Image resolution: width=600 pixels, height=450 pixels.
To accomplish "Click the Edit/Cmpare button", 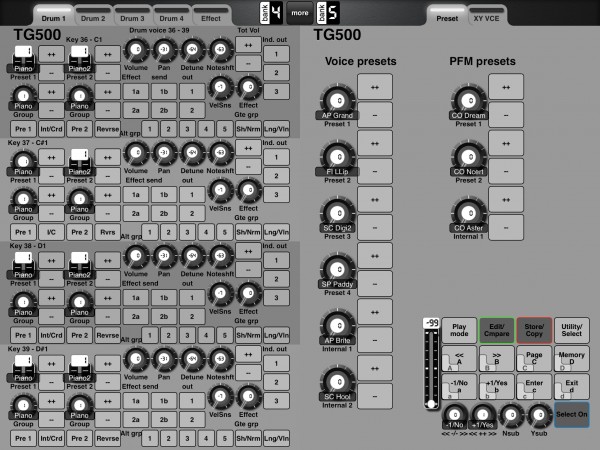I will 497,330.
